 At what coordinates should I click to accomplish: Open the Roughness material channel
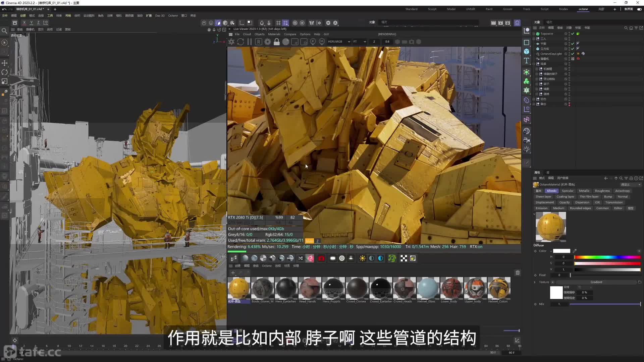(602, 191)
